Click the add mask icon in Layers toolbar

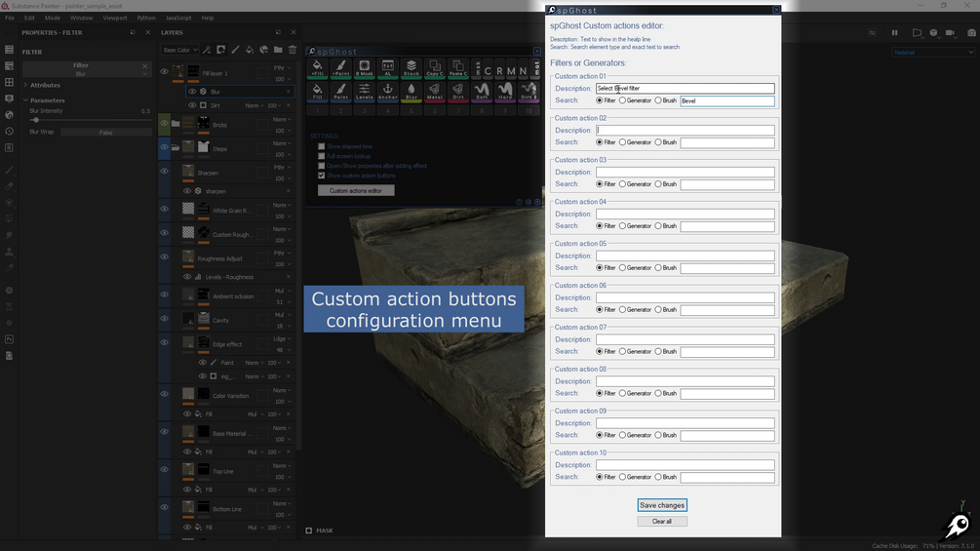(x=220, y=50)
